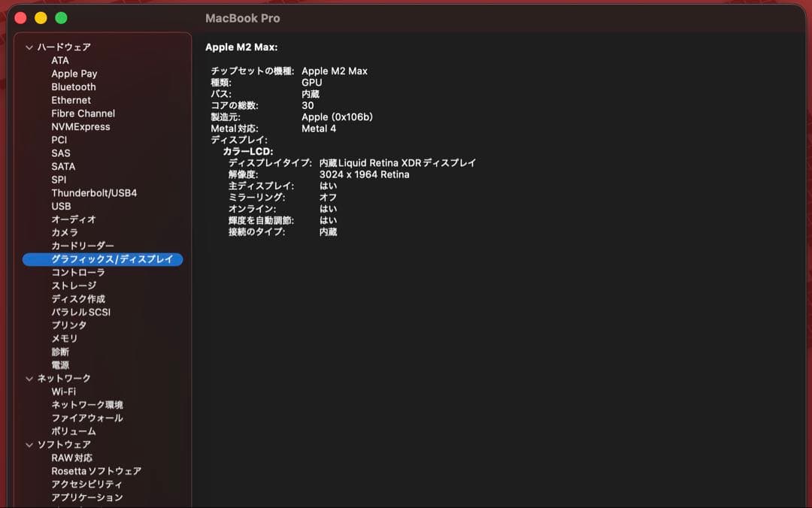812x508 pixels.
Task: Select the カメラ hardware item
Action: [64, 233]
